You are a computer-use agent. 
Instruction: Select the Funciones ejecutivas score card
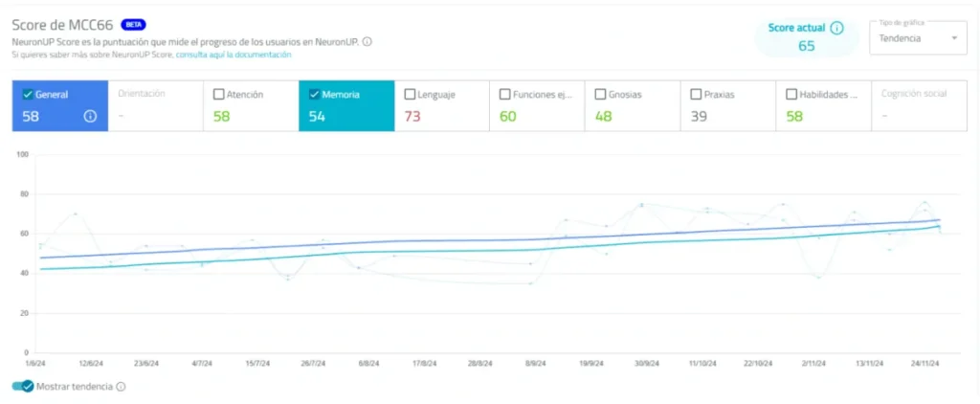[x=537, y=106]
